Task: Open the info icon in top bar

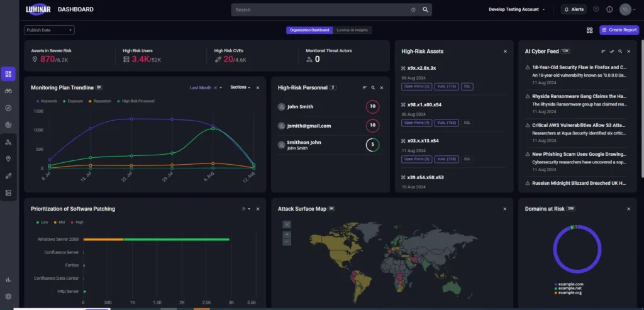Action: click(609, 9)
